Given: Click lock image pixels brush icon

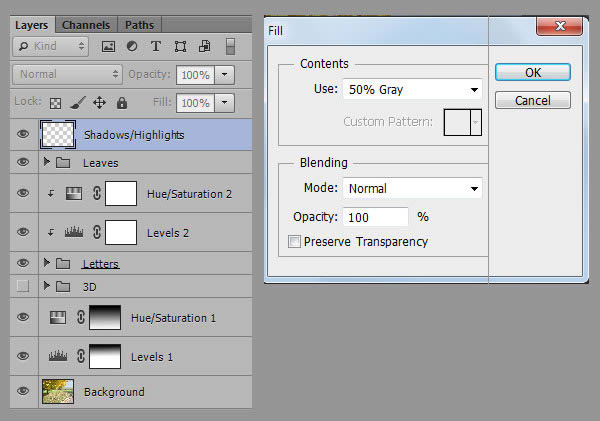Looking at the screenshot, I should pyautogui.click(x=77, y=103).
